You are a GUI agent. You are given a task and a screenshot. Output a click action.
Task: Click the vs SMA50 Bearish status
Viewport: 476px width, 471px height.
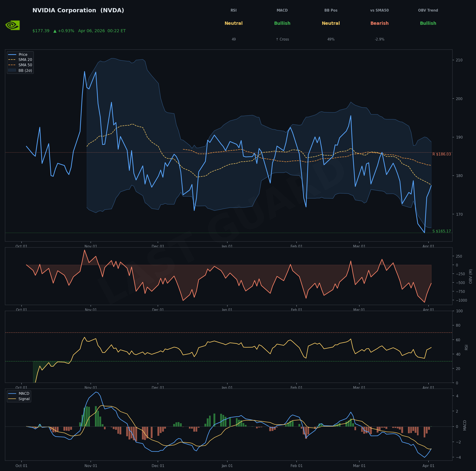coord(379,23)
